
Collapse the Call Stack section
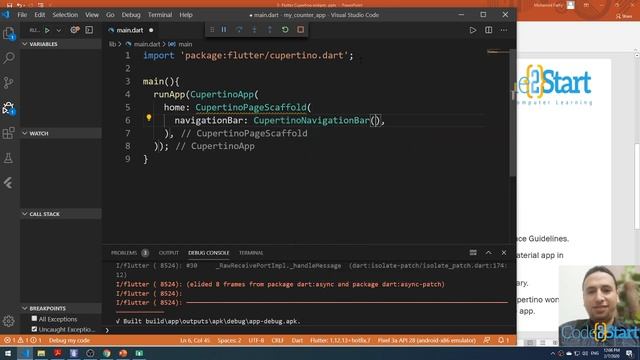[x=61, y=214]
